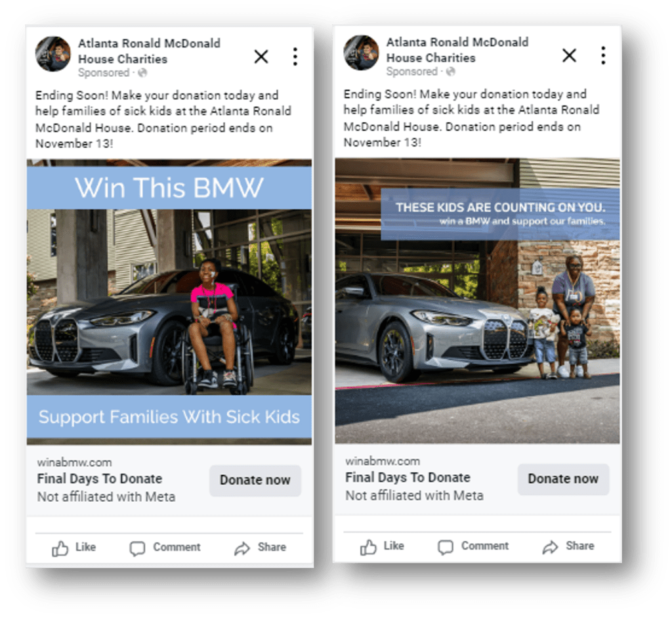Image resolution: width=672 pixels, height=618 pixels.
Task: Open Atlanta Ronald McDonald House Charities page, left ad
Action: click(149, 51)
